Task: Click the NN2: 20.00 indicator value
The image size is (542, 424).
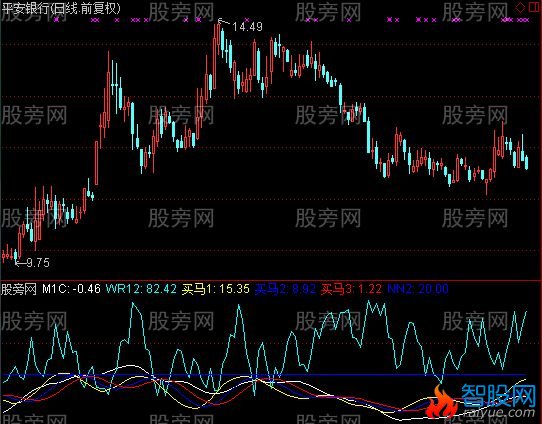Action: click(x=418, y=289)
